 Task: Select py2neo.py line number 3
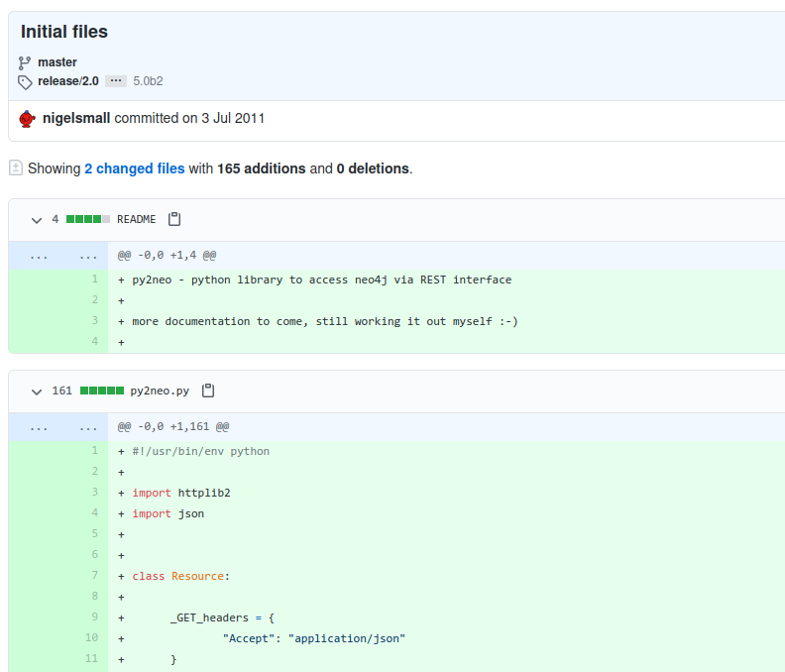click(x=94, y=493)
